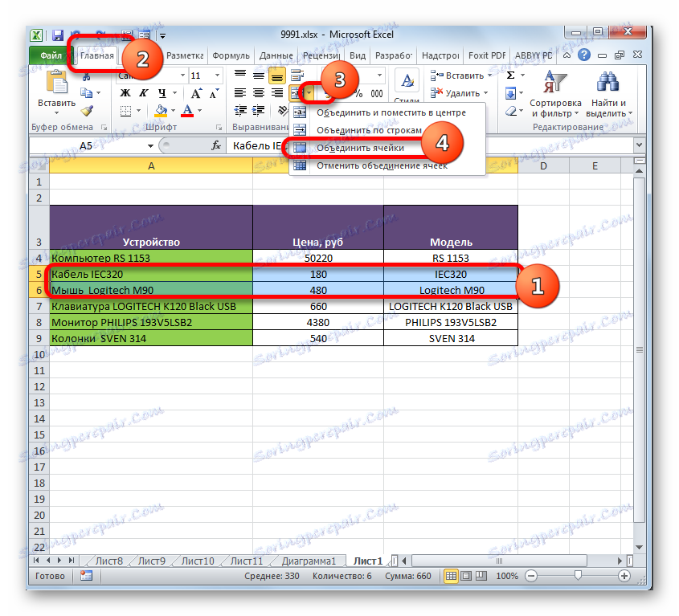Switch to the Вид tab

[358, 55]
